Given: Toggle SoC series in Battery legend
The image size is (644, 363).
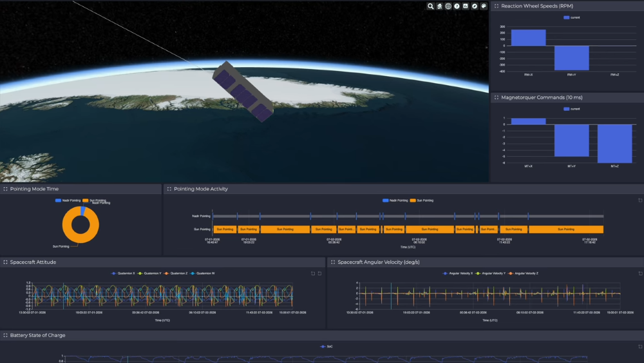Looking at the screenshot, I should coord(327,346).
